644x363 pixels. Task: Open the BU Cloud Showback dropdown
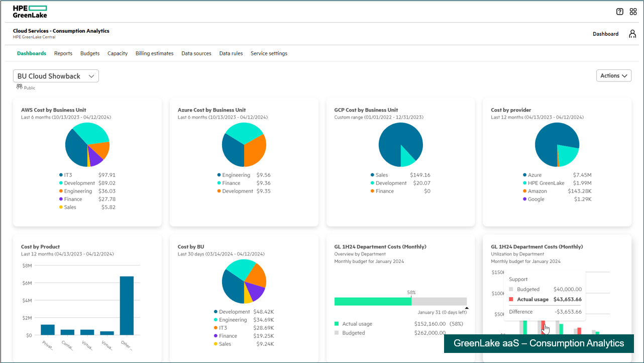coord(56,76)
